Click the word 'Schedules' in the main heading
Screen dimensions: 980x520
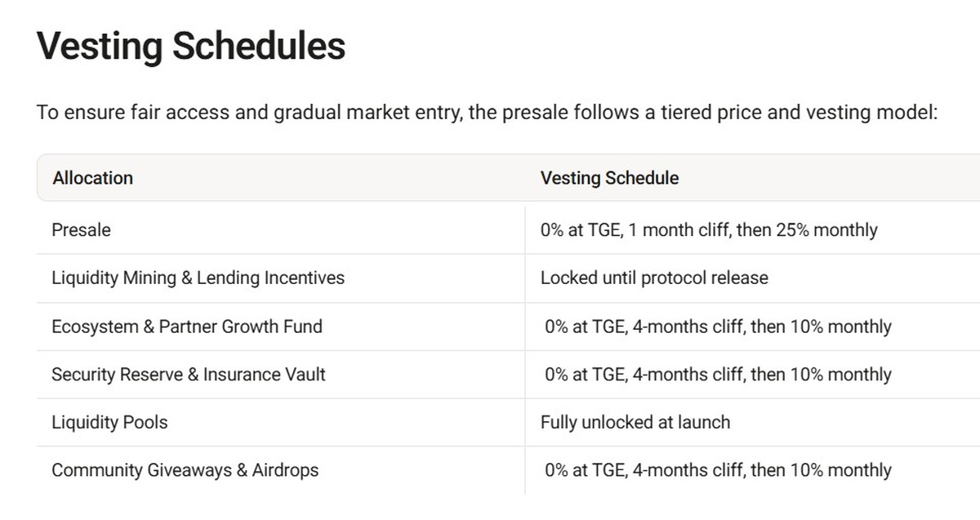(257, 46)
